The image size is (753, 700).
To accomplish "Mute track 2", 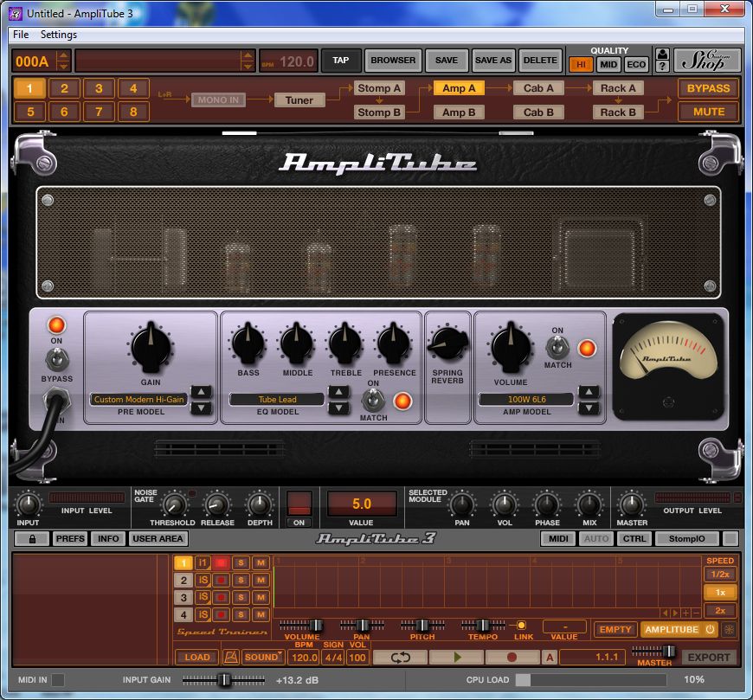I will pos(261,580).
